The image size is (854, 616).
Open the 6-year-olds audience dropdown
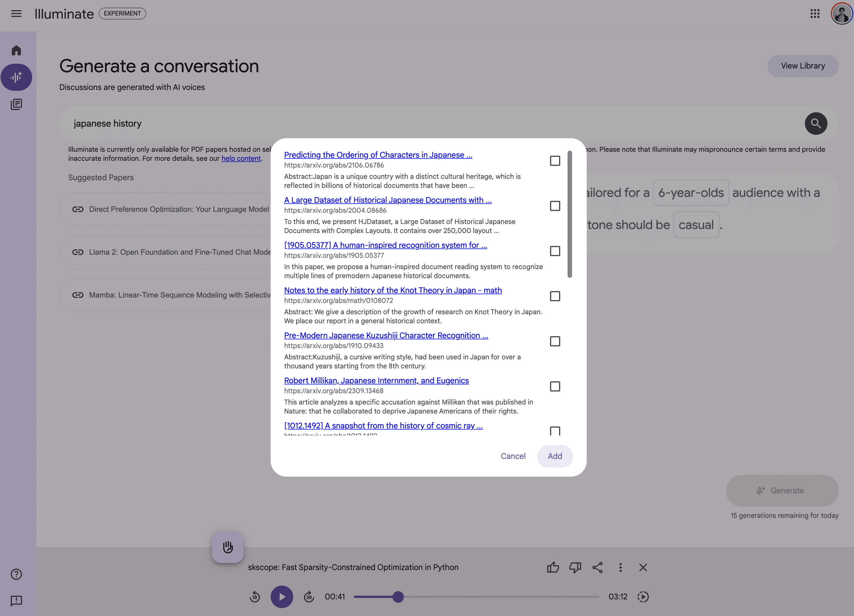691,193
